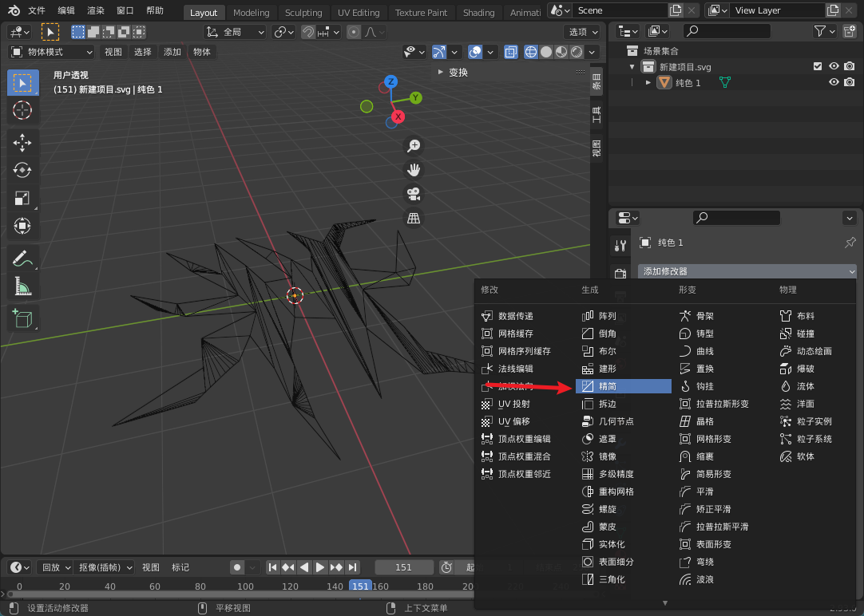
Task: Activate the 3D Cursor tool
Action: pyautogui.click(x=22, y=110)
